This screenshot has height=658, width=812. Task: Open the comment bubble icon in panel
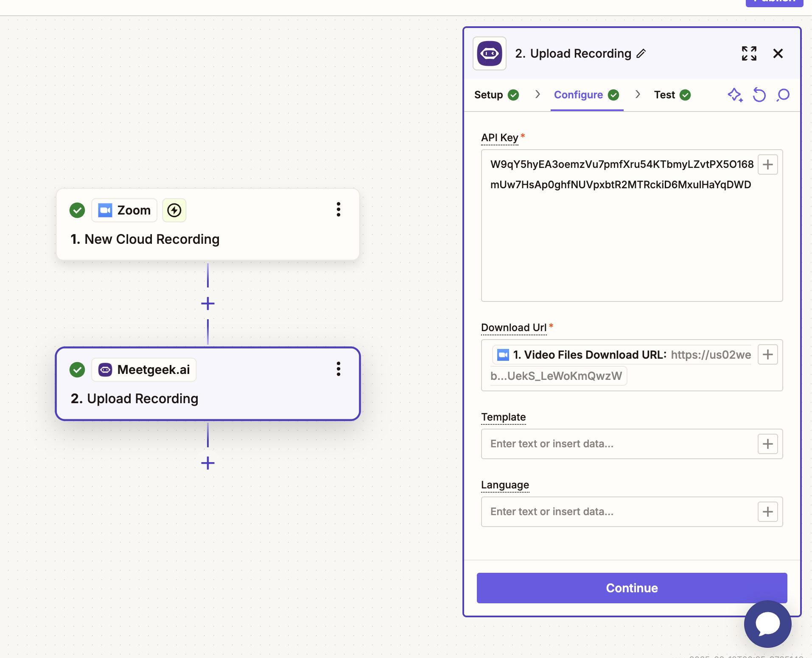point(783,95)
